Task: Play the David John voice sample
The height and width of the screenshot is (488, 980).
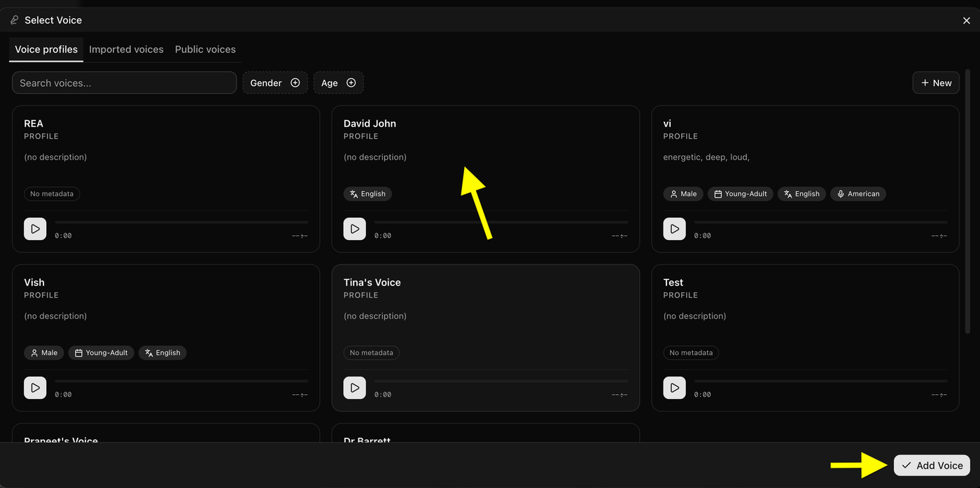Action: click(x=355, y=229)
